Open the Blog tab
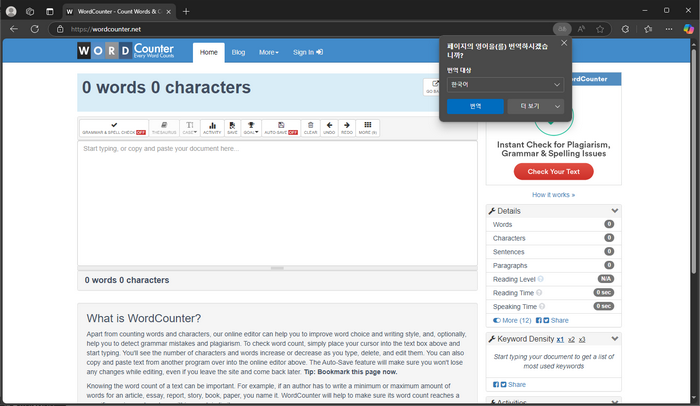This screenshot has width=700, height=406. pyautogui.click(x=238, y=52)
